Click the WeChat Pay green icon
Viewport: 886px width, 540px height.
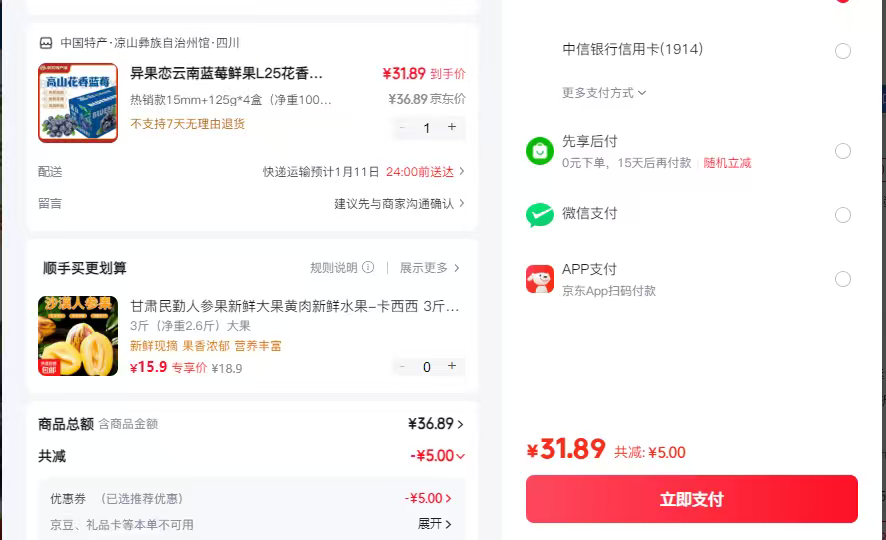tap(540, 215)
